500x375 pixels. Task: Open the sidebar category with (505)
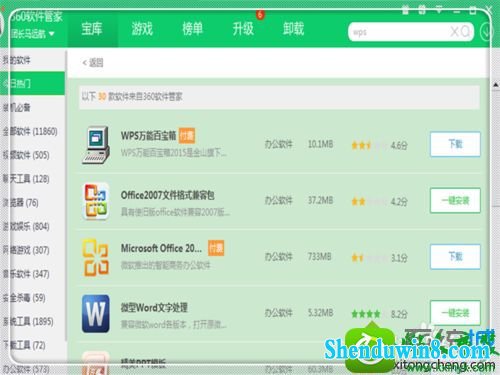[26, 155]
